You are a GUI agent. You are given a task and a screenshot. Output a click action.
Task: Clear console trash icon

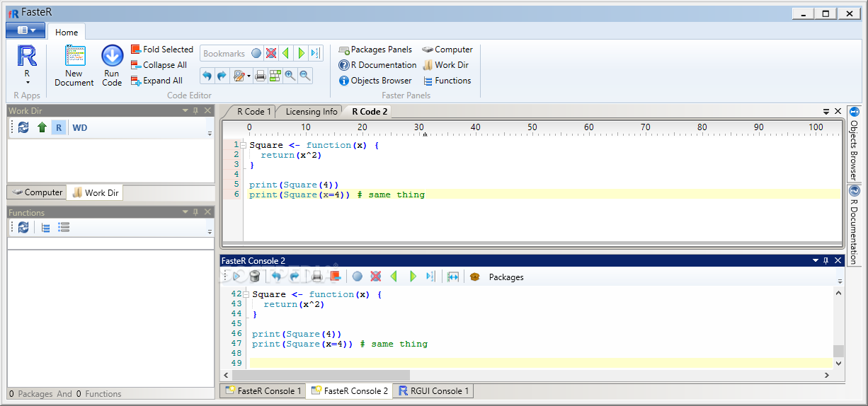[254, 277]
